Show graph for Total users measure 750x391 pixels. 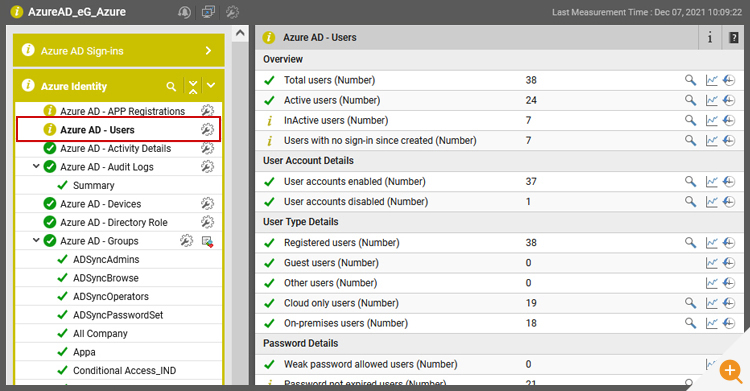(711, 80)
